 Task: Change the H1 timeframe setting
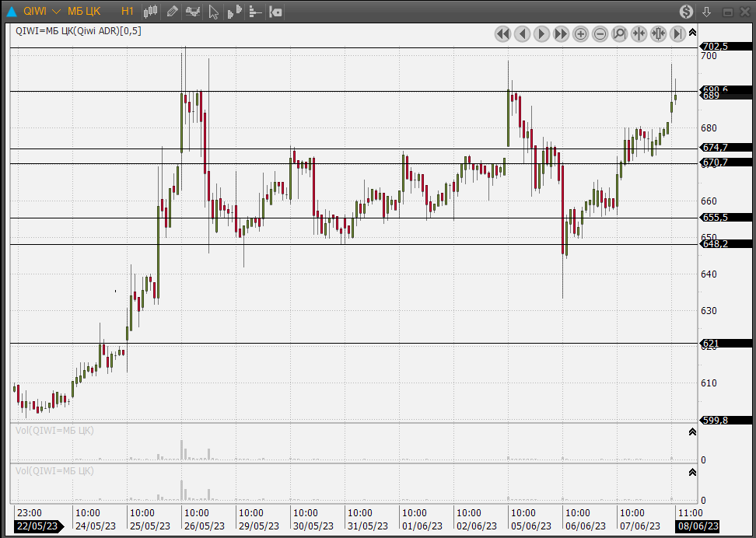tap(128, 12)
